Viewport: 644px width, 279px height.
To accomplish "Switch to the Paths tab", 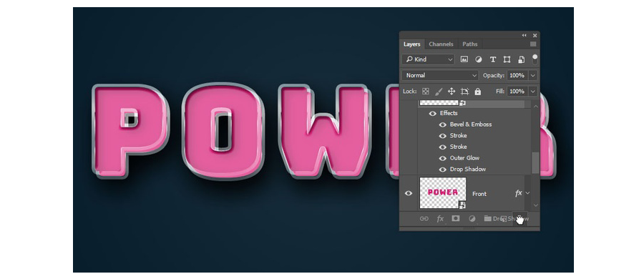I will point(470,44).
